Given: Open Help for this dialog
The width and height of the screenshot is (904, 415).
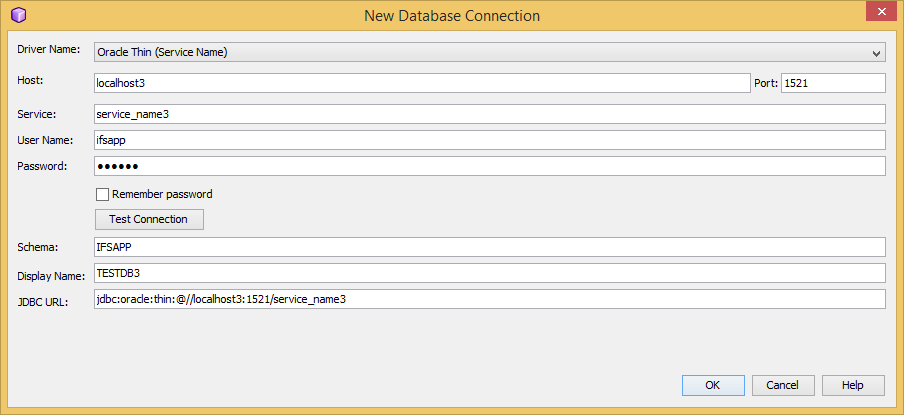Looking at the screenshot, I should click(x=852, y=385).
